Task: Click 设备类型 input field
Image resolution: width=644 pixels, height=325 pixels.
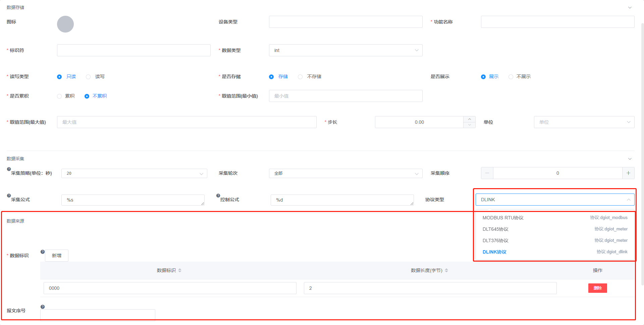Action: coord(346,22)
